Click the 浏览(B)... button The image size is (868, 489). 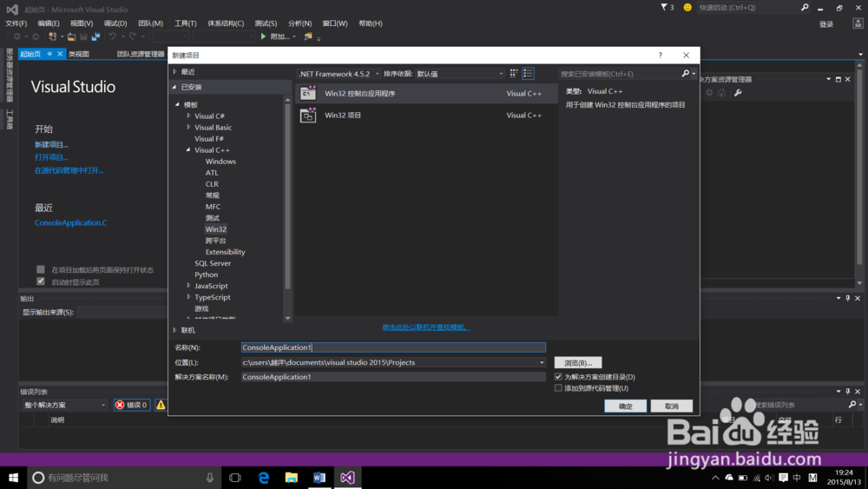(x=578, y=363)
